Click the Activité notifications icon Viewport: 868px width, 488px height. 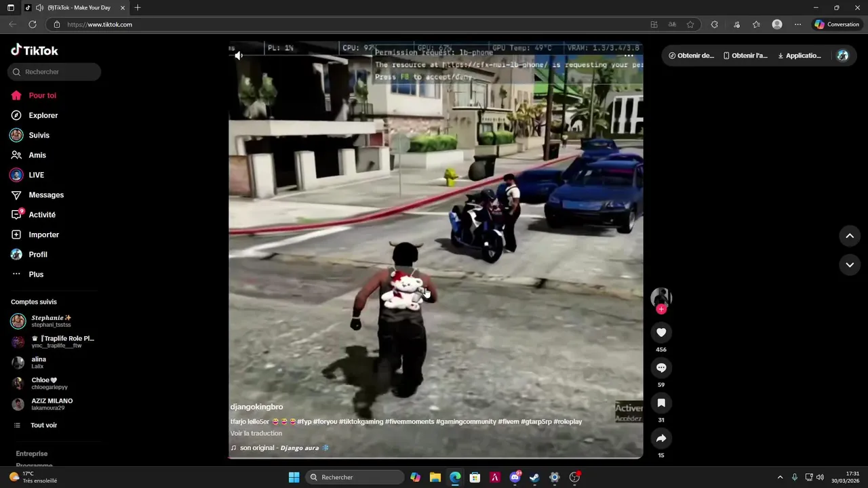tap(16, 215)
